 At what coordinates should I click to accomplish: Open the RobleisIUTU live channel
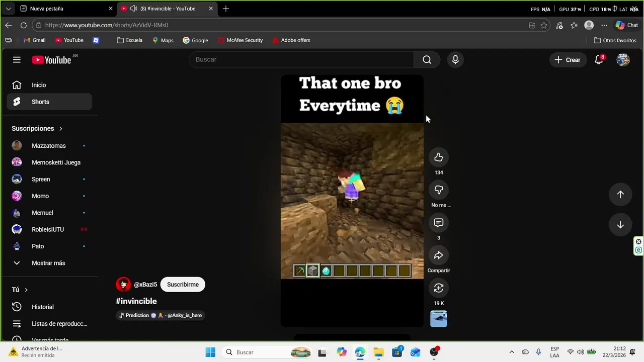tap(49, 229)
